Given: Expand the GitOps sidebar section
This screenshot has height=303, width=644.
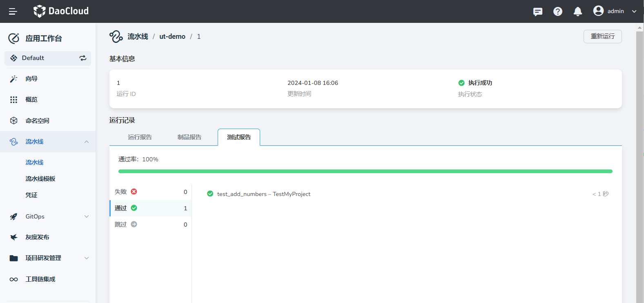Looking at the screenshot, I should 86,216.
